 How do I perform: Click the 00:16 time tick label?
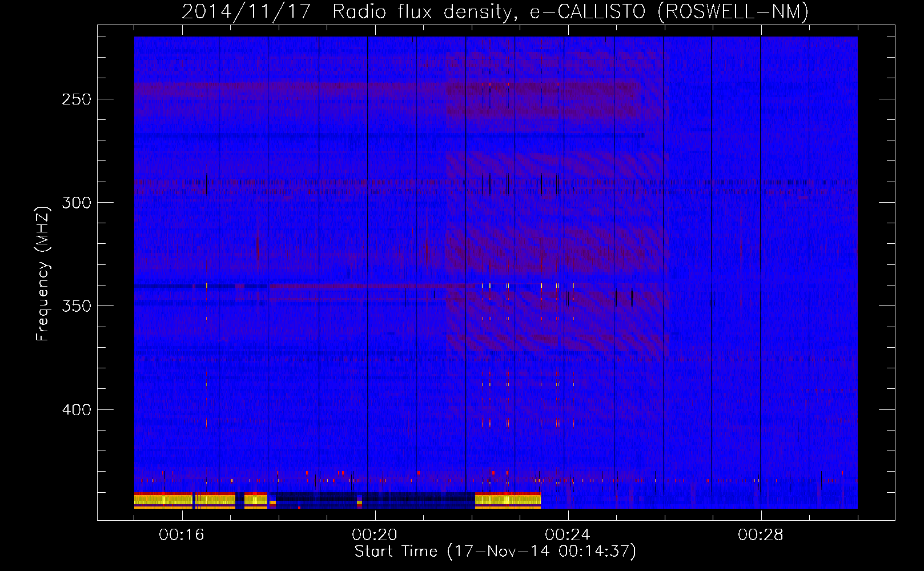point(182,534)
